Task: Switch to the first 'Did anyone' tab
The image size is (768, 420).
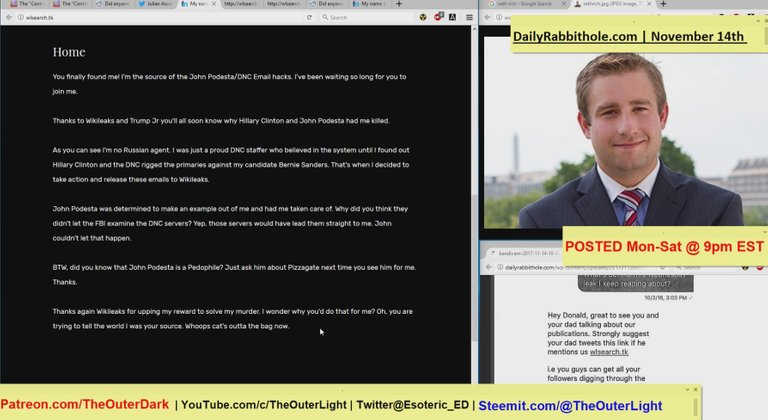Action: (x=114, y=4)
